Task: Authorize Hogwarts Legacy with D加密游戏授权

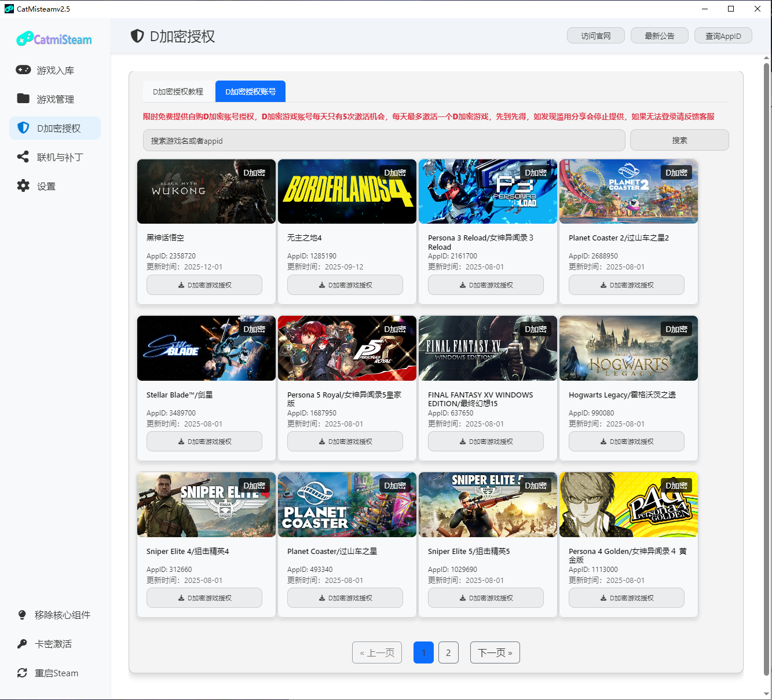Action: [x=627, y=442]
